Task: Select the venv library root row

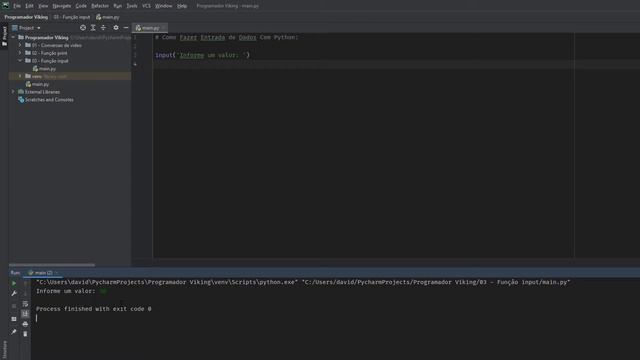Action: (70, 76)
